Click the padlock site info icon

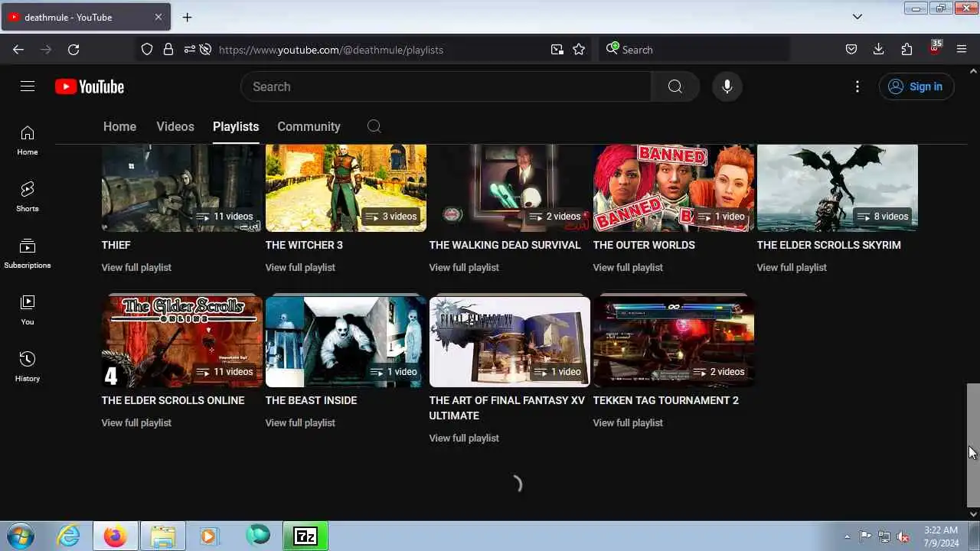click(x=168, y=49)
